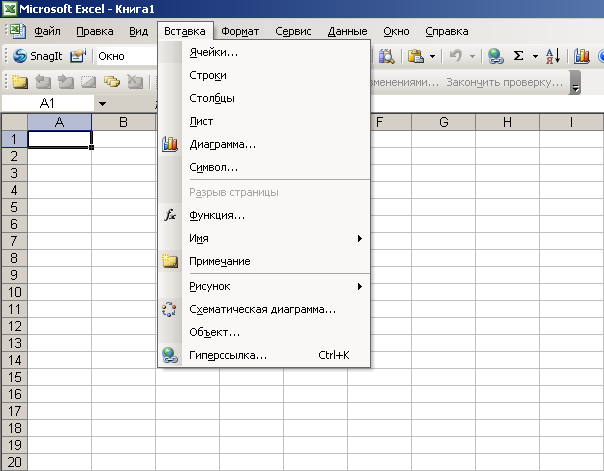Click the Paste clipboard icon
This screenshot has height=471, width=604.
point(416,56)
